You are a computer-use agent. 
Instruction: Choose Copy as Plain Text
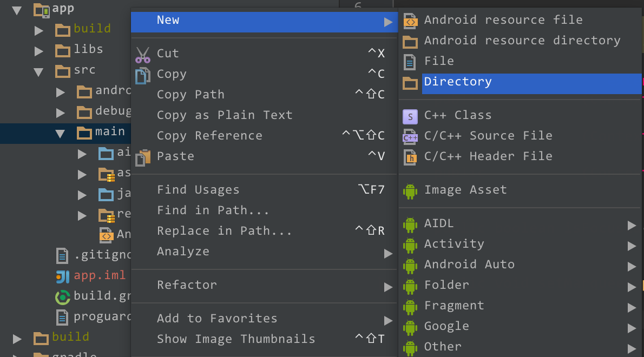click(x=264, y=115)
